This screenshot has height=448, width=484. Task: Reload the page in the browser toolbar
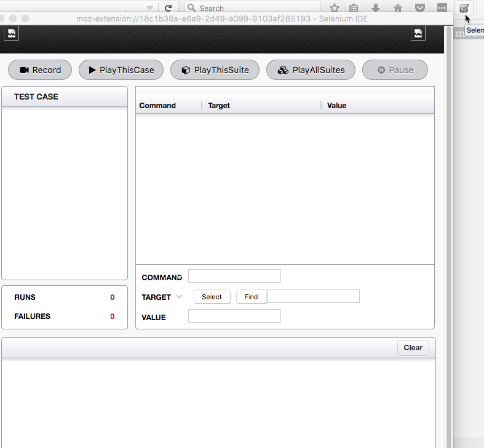169,8
